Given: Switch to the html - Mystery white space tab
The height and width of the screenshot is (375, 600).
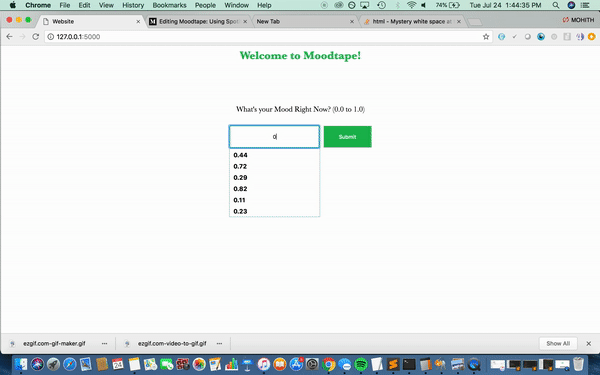Looking at the screenshot, I should pyautogui.click(x=412, y=21).
